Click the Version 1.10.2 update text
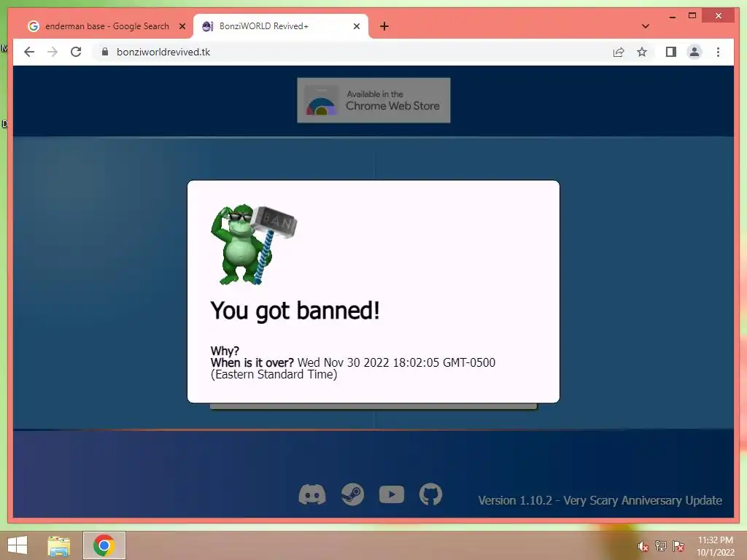The image size is (747, 560). point(600,500)
